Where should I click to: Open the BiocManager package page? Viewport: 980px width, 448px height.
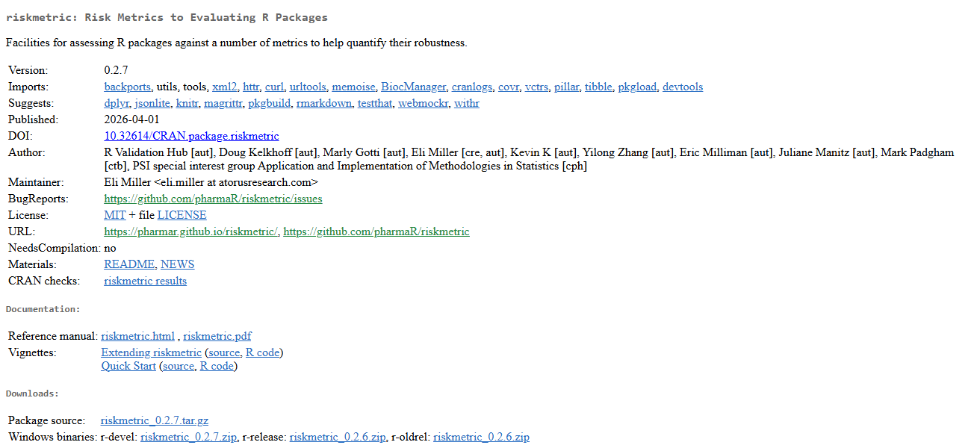click(413, 87)
